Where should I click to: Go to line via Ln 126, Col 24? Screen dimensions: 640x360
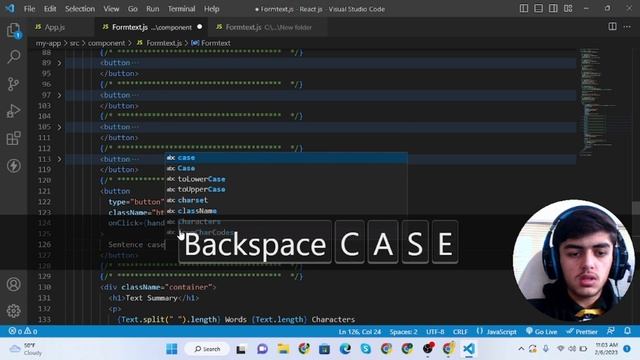tap(360, 331)
